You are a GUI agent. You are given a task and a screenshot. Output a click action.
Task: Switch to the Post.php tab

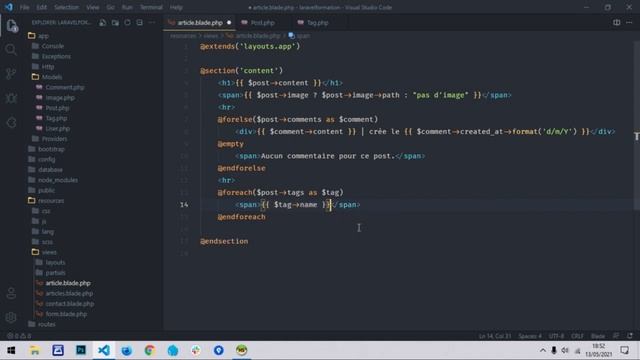(x=262, y=22)
